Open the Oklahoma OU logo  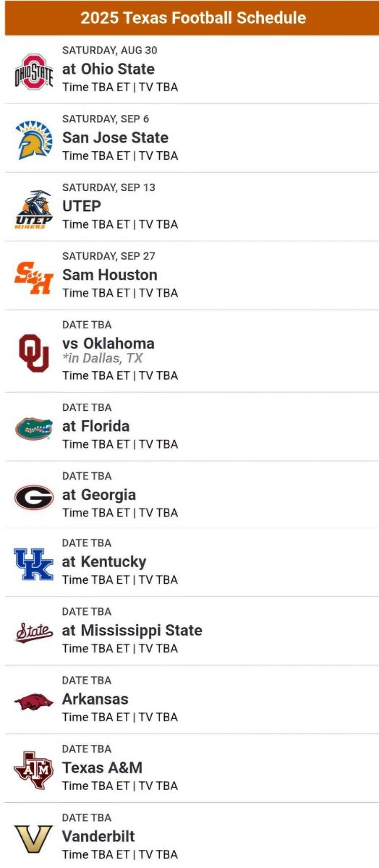pos(34,353)
